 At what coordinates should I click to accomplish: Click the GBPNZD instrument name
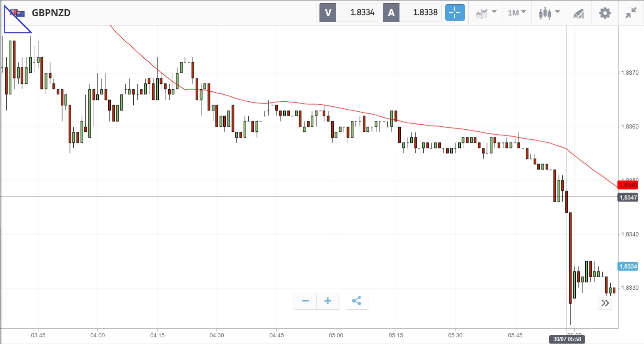(51, 13)
